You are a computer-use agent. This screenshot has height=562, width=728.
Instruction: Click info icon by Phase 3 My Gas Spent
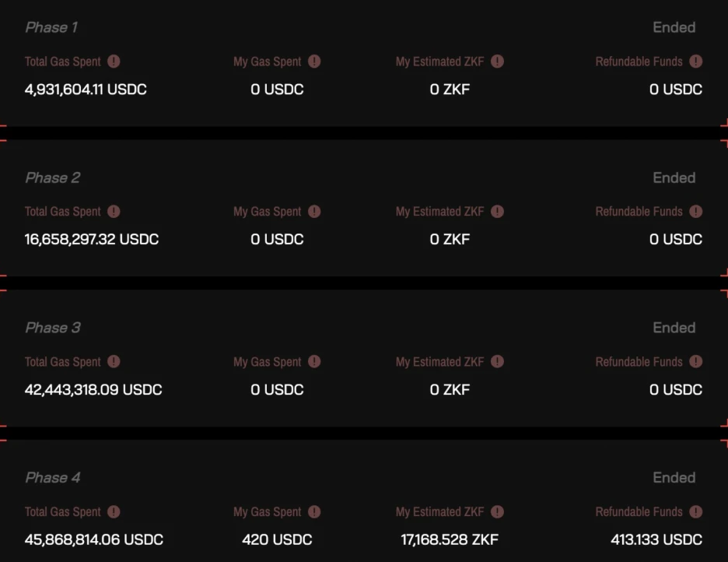(314, 362)
